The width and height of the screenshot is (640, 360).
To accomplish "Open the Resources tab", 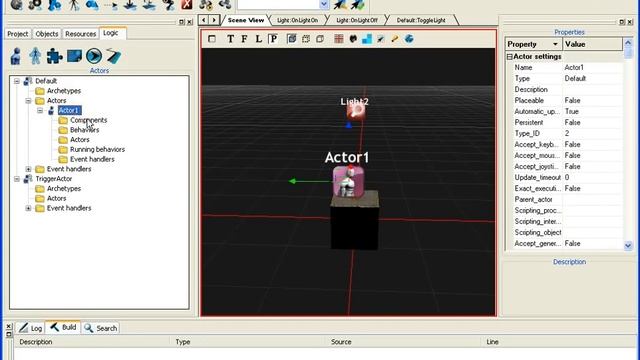I will coord(80,34).
